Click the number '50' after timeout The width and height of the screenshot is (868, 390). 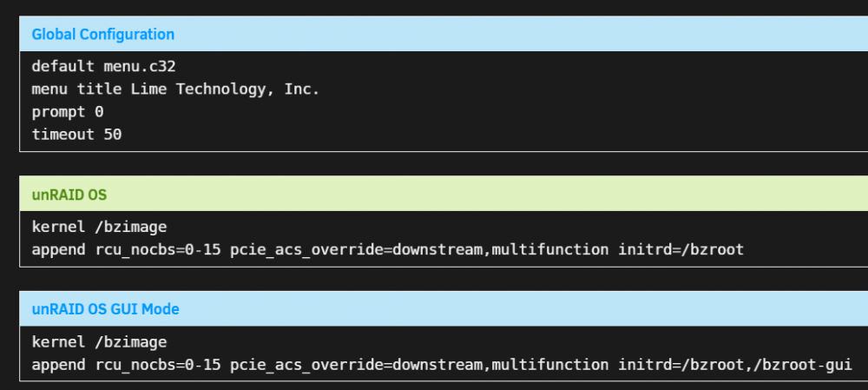coord(112,134)
